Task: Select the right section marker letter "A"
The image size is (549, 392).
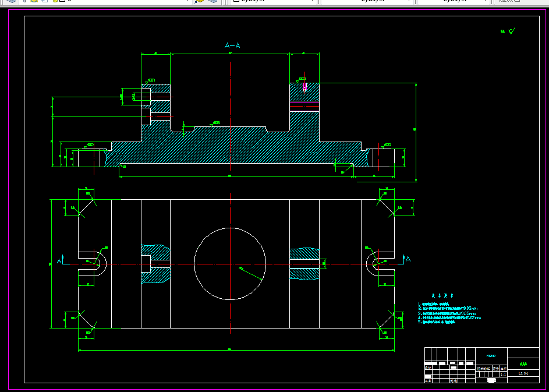Action: [x=408, y=259]
